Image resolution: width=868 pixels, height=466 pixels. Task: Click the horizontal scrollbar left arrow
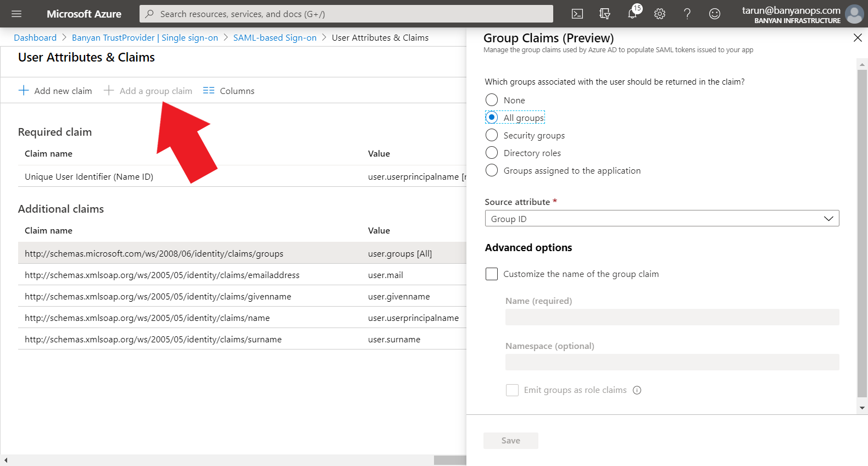(x=5, y=460)
